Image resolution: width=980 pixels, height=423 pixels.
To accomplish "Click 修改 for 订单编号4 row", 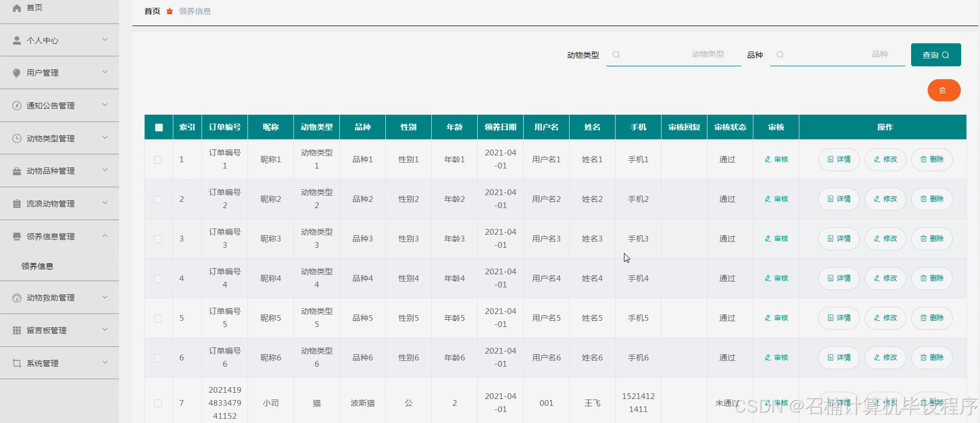I will pyautogui.click(x=885, y=279).
